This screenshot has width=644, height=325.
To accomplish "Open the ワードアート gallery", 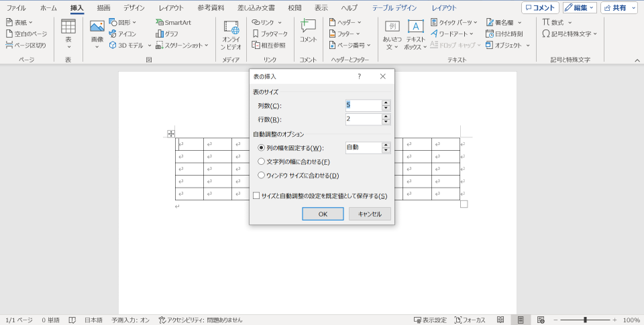I will [x=451, y=34].
